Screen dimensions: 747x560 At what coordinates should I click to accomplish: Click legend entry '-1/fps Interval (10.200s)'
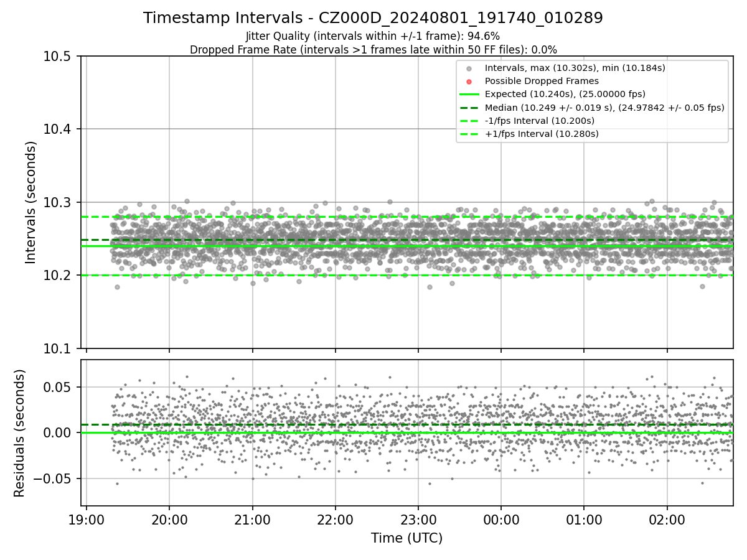point(540,121)
